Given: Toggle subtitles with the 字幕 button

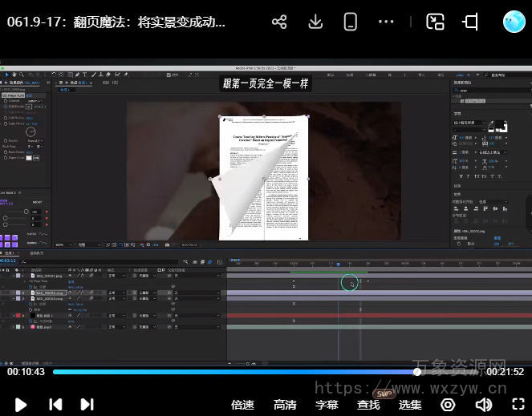Looking at the screenshot, I should [x=327, y=405].
